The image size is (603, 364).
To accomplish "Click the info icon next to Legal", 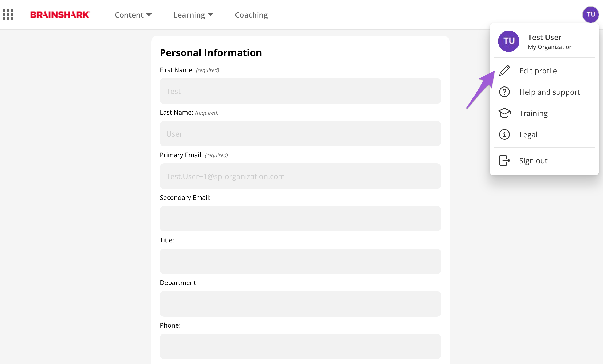I will 504,134.
